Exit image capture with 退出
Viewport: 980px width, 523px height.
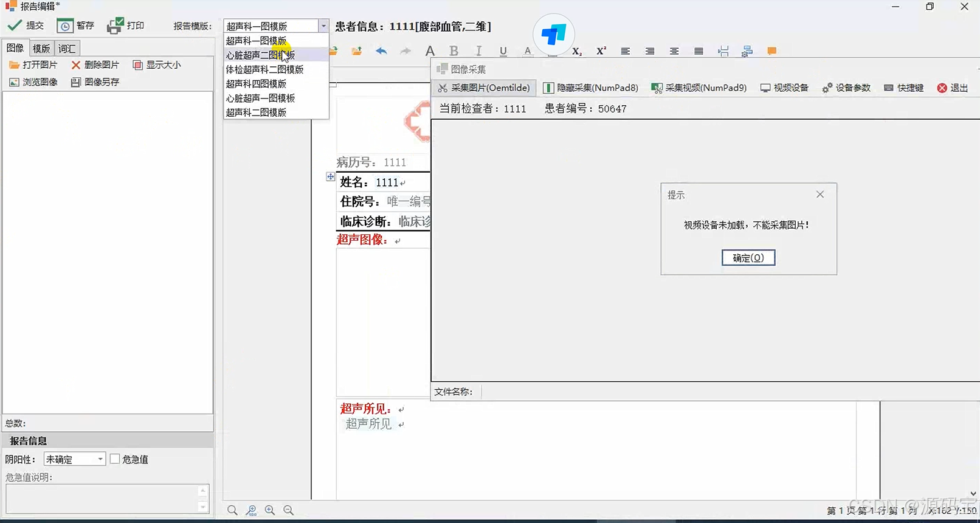pos(953,88)
